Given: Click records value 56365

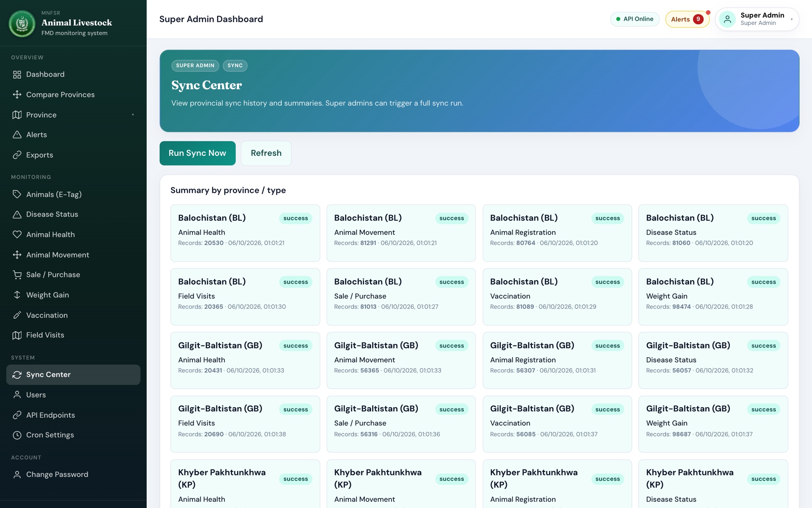Looking at the screenshot, I should click(x=370, y=370).
